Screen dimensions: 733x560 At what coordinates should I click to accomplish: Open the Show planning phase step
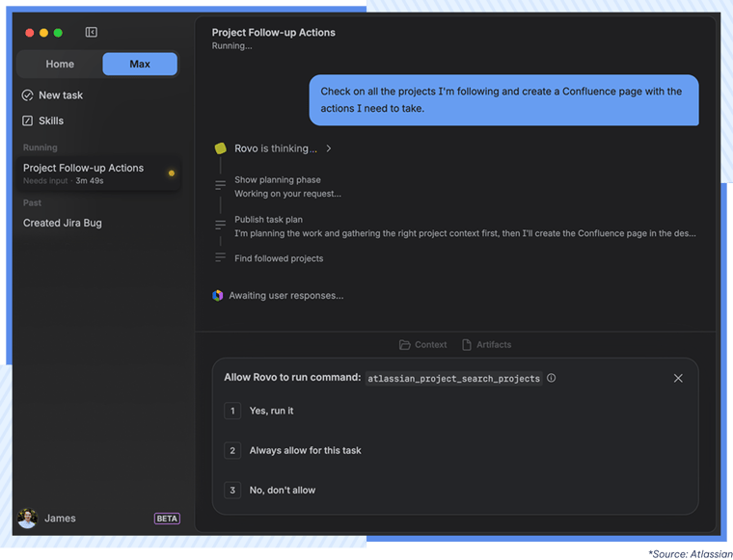(278, 180)
